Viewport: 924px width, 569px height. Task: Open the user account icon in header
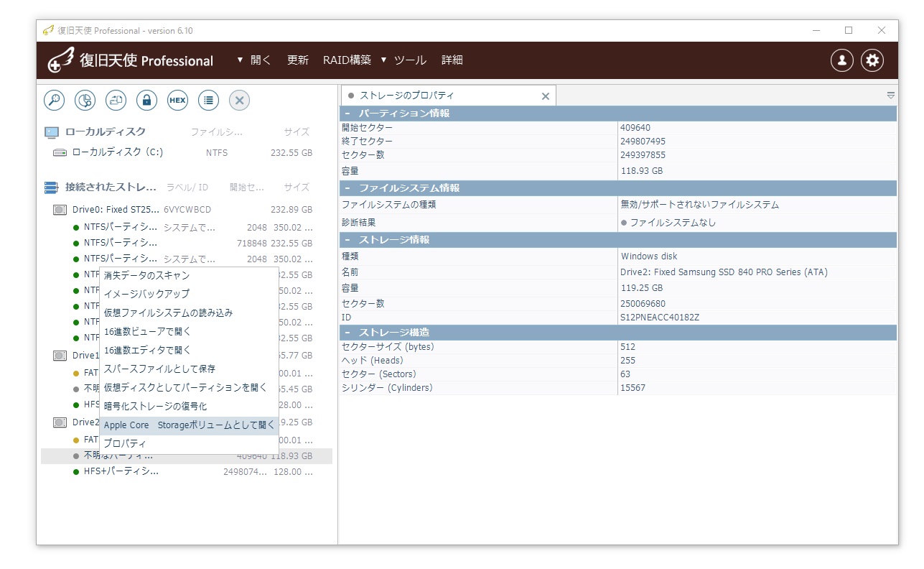tap(842, 60)
